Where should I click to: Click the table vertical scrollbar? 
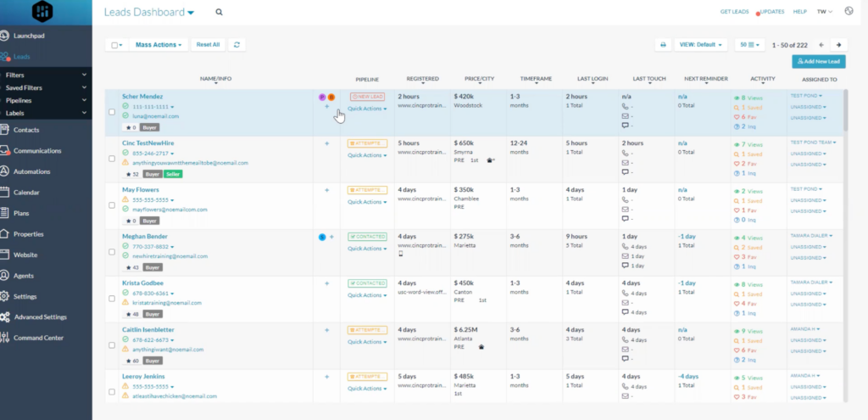click(845, 110)
